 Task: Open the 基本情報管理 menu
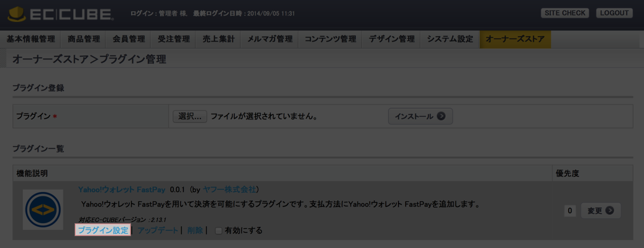pyautogui.click(x=31, y=40)
